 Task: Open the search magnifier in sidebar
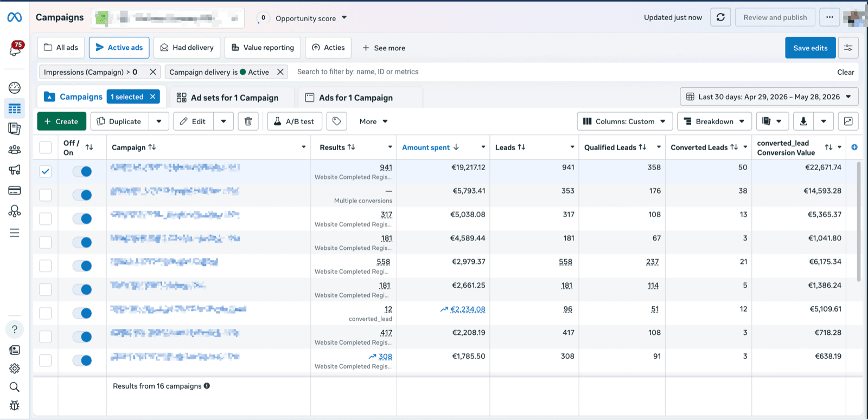pyautogui.click(x=15, y=387)
